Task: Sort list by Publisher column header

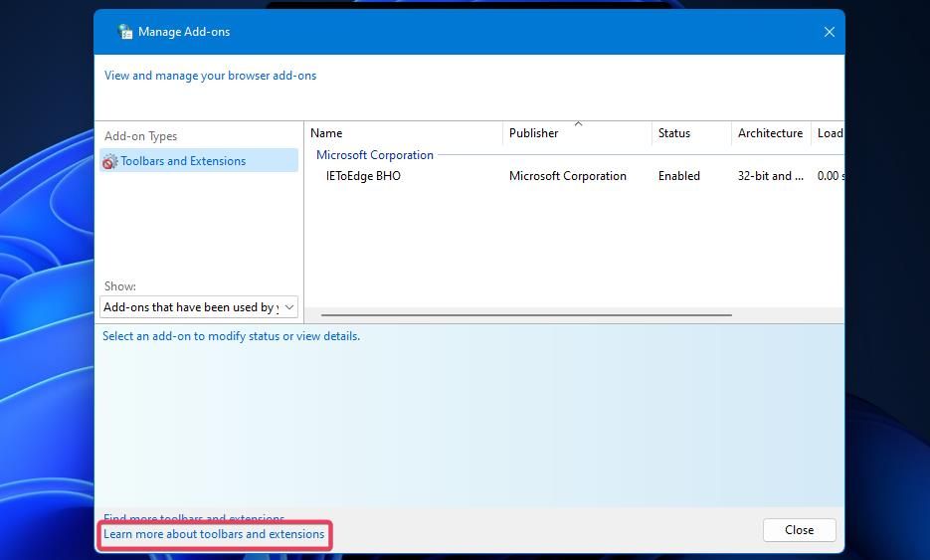Action: point(578,133)
